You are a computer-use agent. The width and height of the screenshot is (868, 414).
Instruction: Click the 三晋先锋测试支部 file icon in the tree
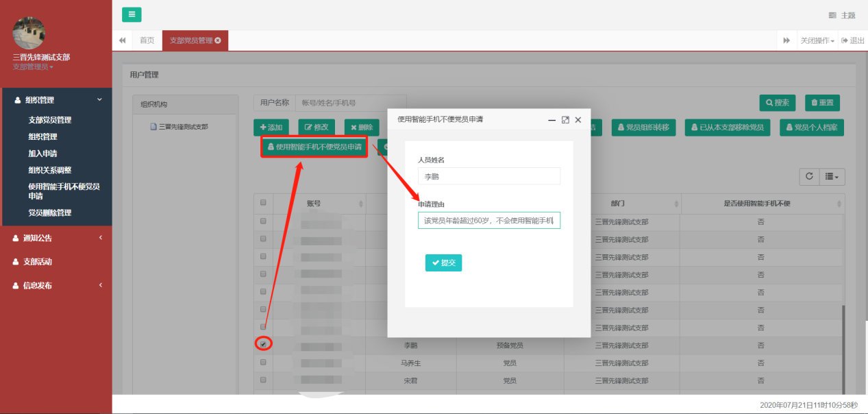tap(154, 127)
